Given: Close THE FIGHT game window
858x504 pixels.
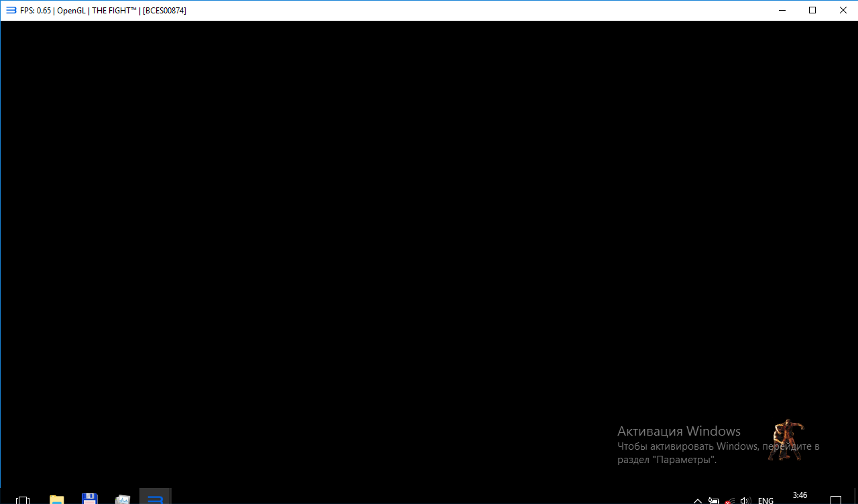Looking at the screenshot, I should 843,10.
